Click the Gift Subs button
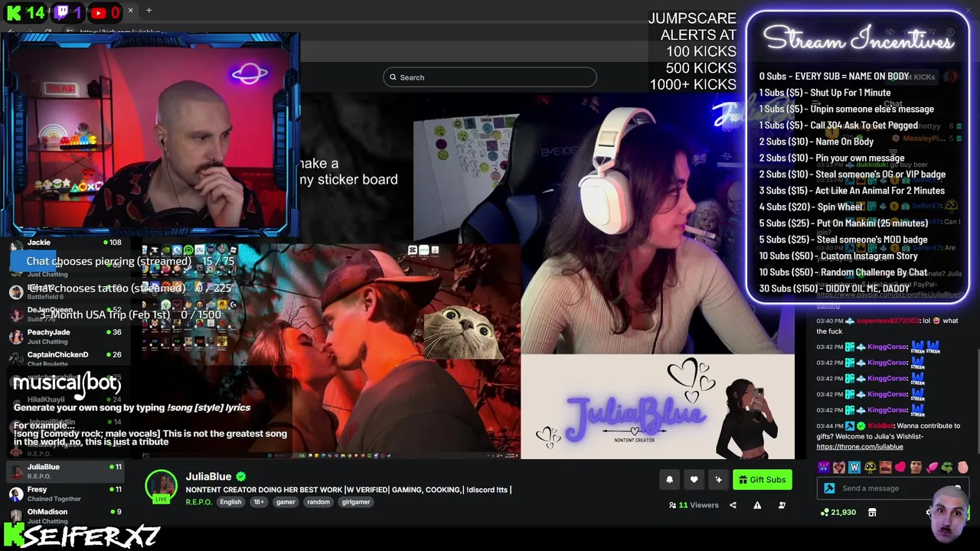Viewport: 980px width, 551px height. 763,480
